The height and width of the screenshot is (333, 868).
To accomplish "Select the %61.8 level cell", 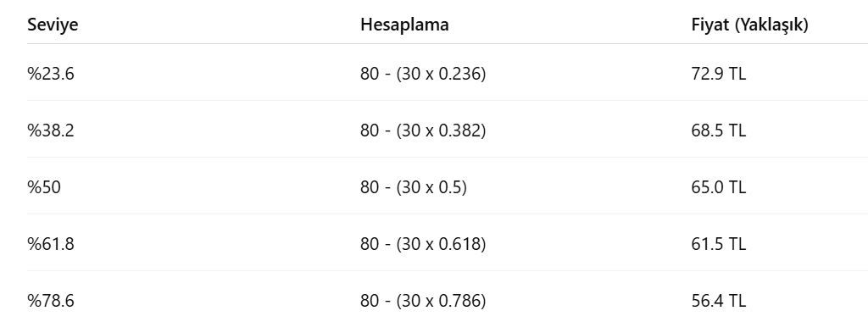I will coord(50,244).
